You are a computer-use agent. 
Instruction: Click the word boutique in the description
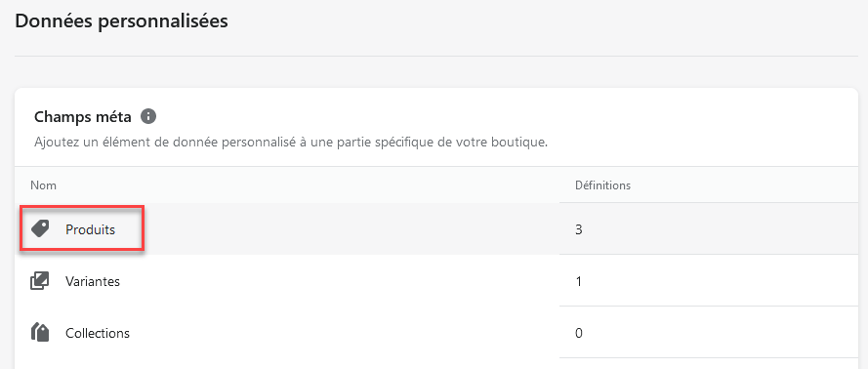point(521,143)
